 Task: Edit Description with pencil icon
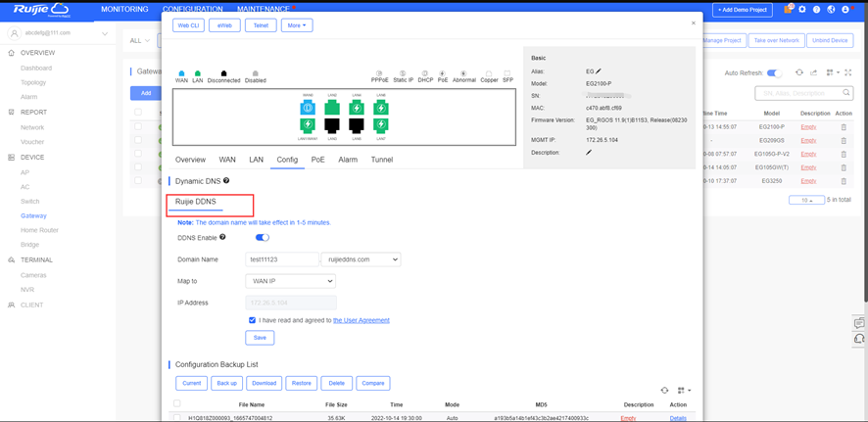point(589,152)
